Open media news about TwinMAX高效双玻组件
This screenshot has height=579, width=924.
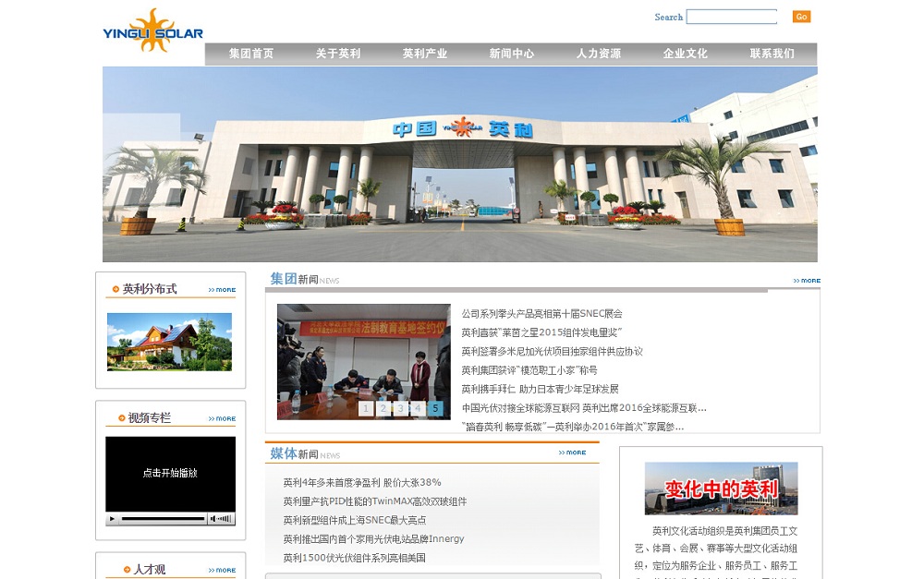(x=375, y=501)
